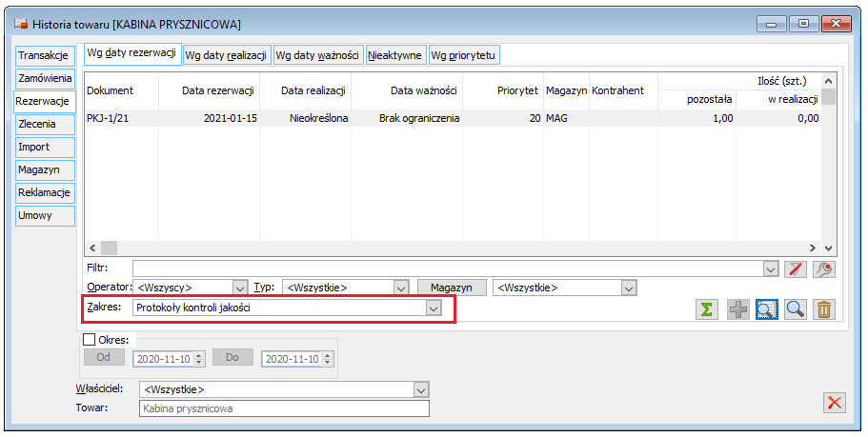Switch to Transakcje tab
Viewport: 868px width, 437px height.
44,55
